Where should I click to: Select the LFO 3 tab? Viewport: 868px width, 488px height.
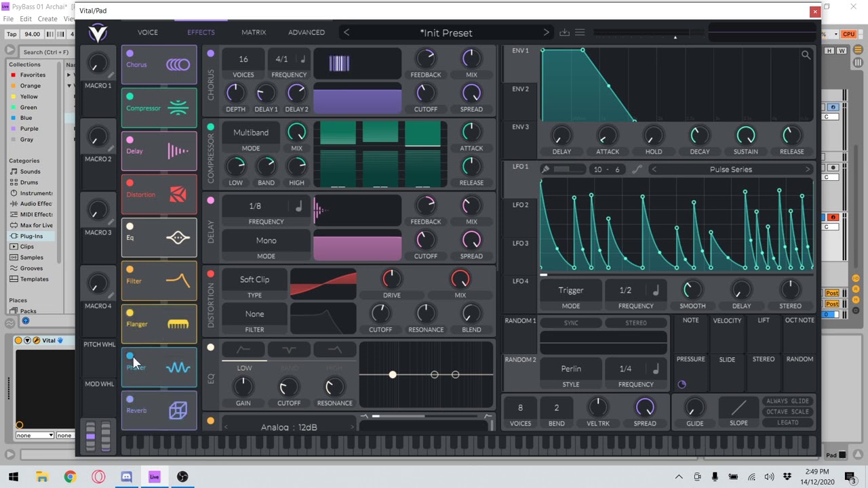[x=521, y=243]
